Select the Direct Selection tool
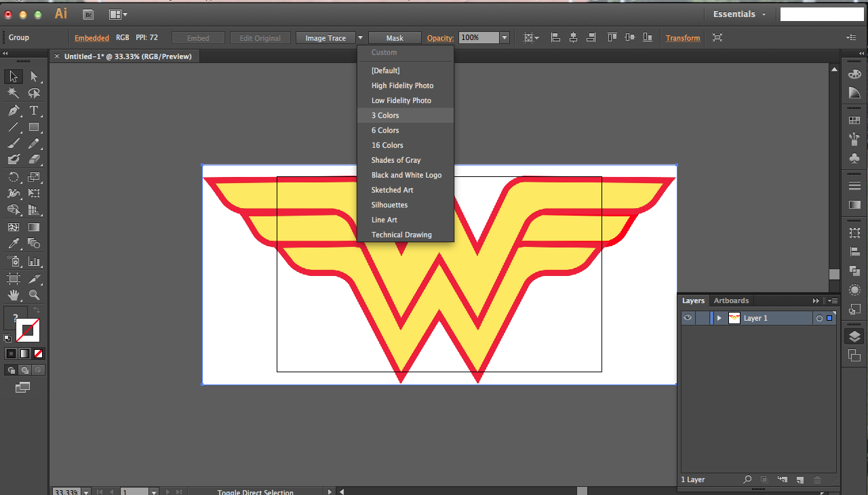868x495 pixels. 34,77
